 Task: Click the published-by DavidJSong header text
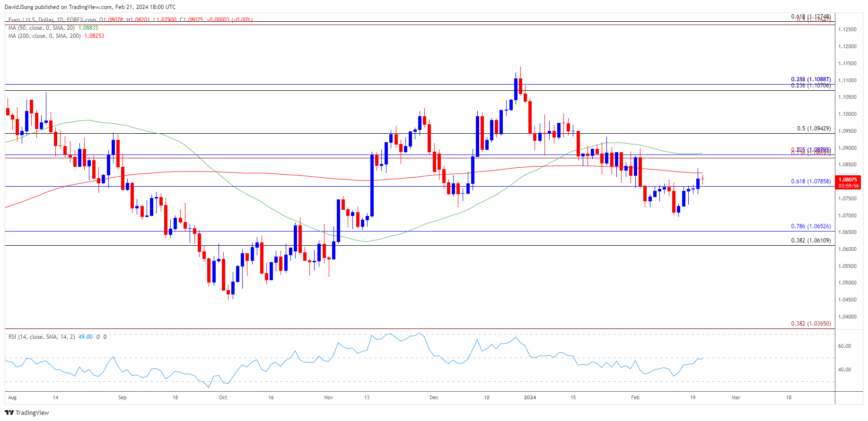(90, 7)
